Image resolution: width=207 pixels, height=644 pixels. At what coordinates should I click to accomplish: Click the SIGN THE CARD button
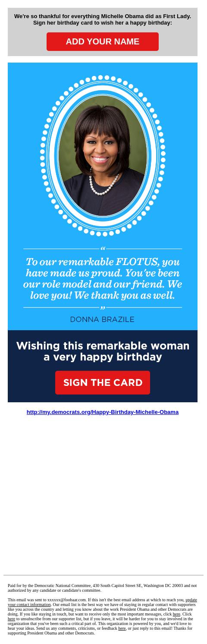click(103, 382)
